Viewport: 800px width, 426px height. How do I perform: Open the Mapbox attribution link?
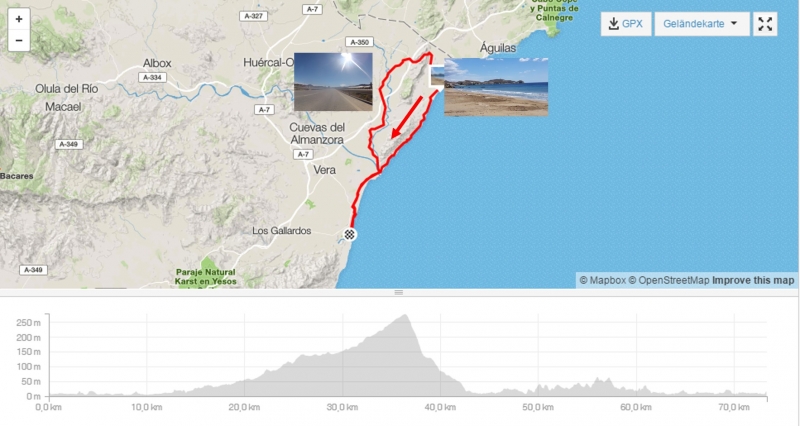point(602,280)
